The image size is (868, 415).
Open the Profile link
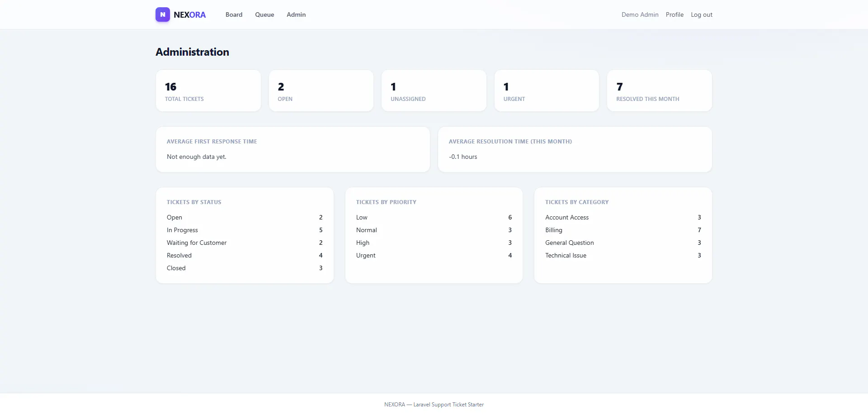click(675, 14)
